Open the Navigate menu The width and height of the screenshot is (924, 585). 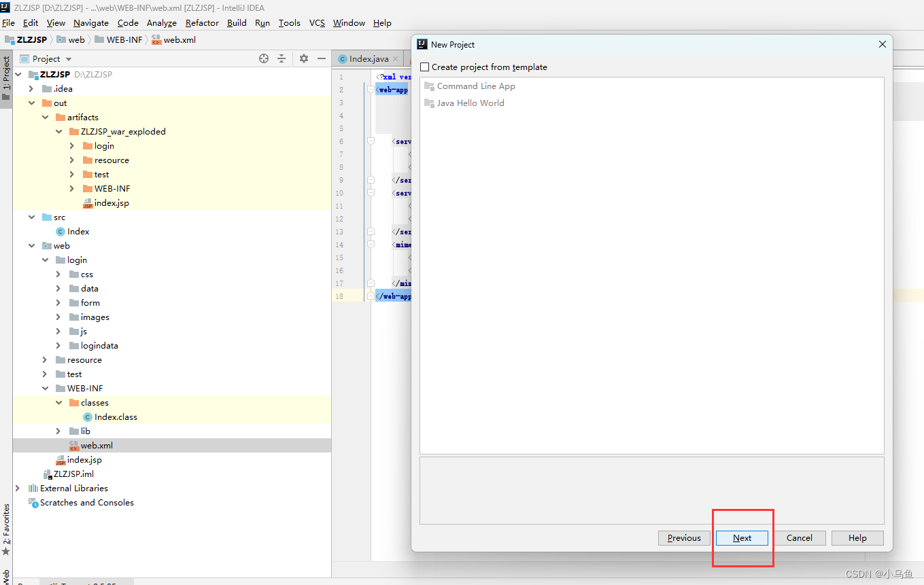[91, 23]
